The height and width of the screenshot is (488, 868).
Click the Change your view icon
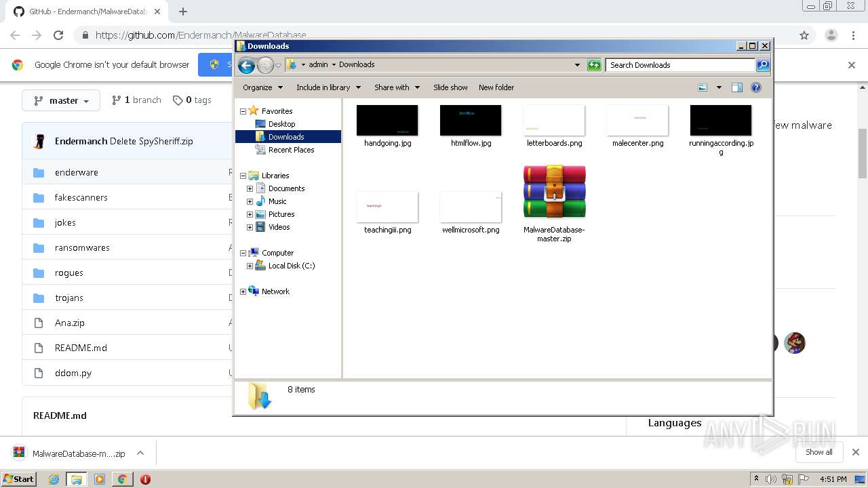click(703, 87)
